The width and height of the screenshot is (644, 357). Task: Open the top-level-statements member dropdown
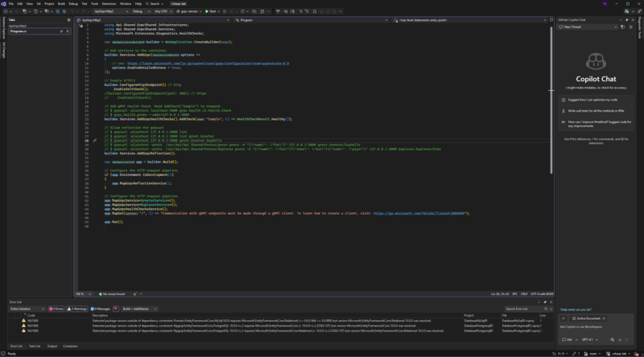(469, 20)
